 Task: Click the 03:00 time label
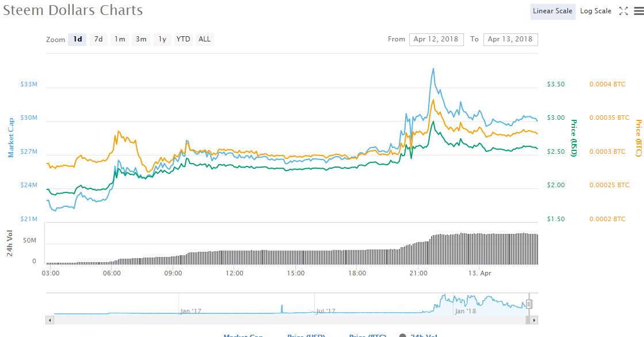coord(51,273)
